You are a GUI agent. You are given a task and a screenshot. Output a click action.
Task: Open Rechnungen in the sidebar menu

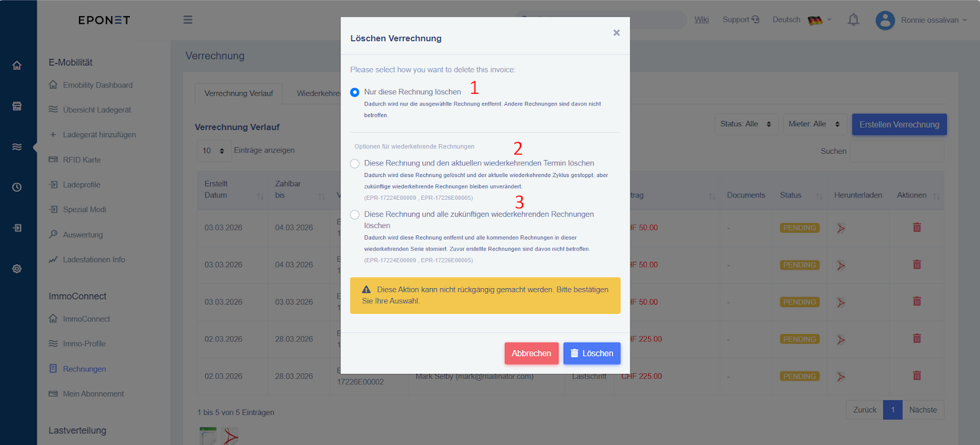click(85, 369)
